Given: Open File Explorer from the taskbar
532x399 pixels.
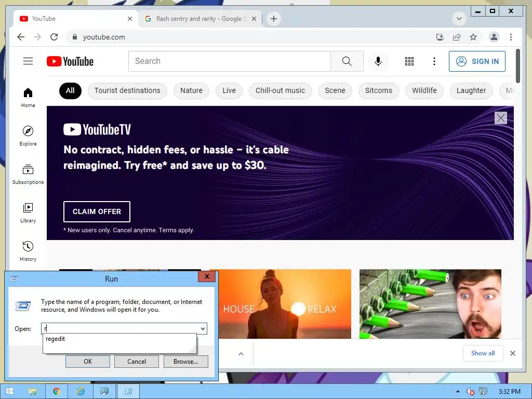Looking at the screenshot, I should [x=33, y=391].
